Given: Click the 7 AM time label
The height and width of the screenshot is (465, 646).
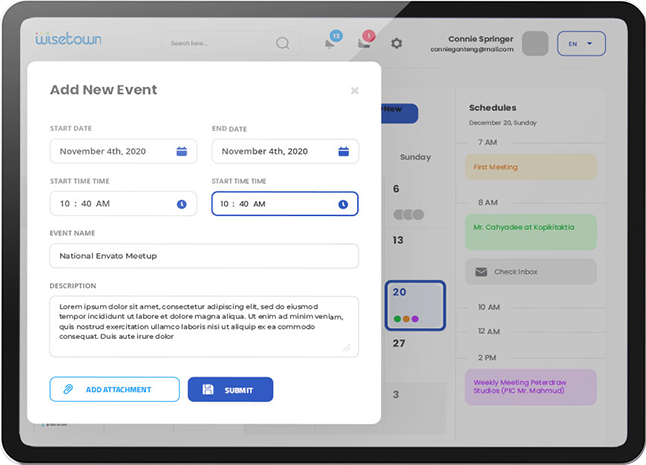Looking at the screenshot, I should click(x=487, y=142).
